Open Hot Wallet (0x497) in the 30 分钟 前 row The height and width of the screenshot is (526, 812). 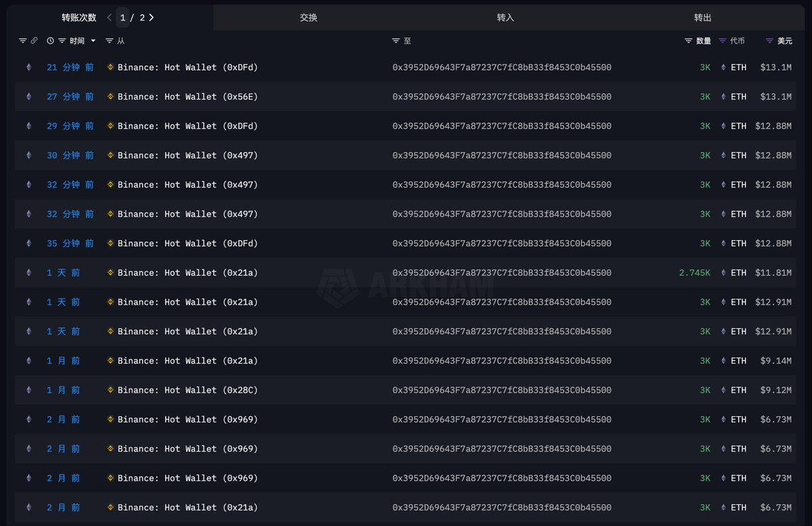[x=187, y=156]
